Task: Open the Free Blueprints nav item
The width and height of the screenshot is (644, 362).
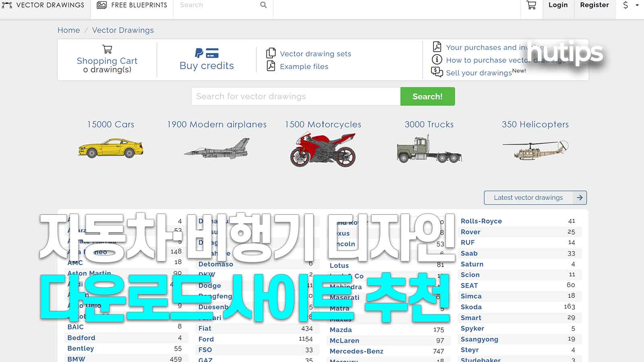Action: pyautogui.click(x=132, y=5)
